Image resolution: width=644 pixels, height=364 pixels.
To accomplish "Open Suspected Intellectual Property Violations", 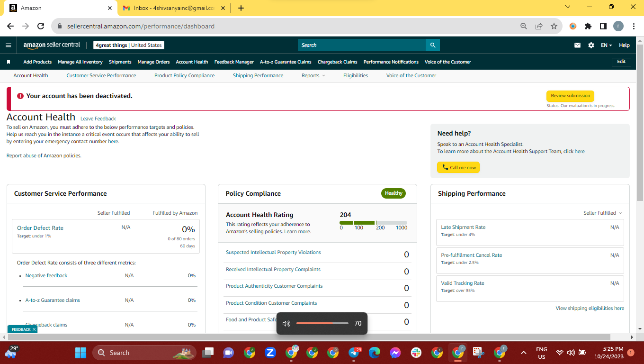I will 273,252.
